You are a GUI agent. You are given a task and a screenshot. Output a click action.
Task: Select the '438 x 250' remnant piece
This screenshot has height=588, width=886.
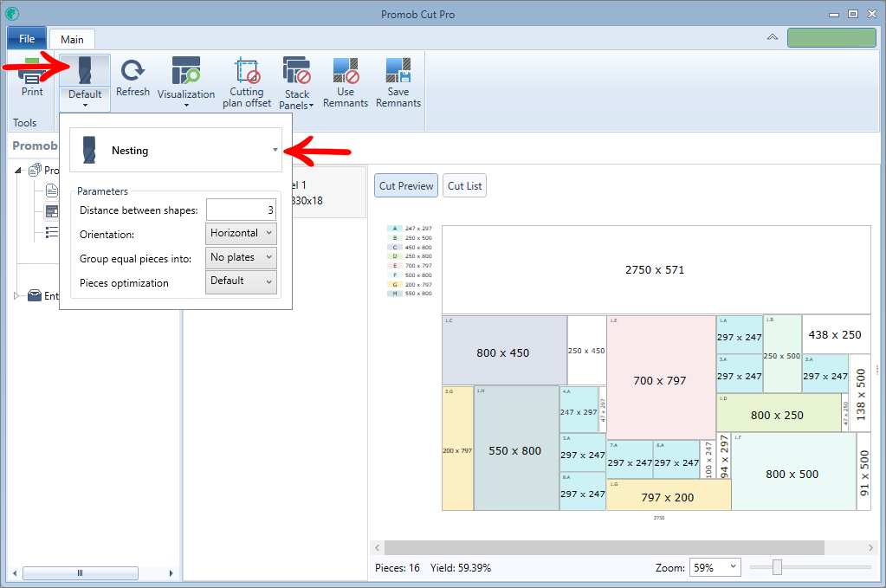tap(837, 334)
